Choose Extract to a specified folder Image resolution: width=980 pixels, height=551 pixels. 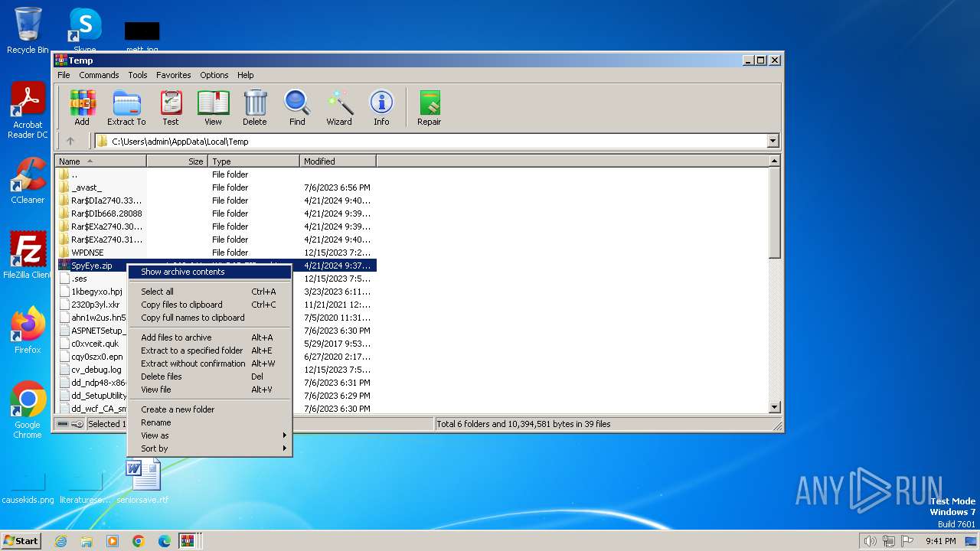coord(209,350)
